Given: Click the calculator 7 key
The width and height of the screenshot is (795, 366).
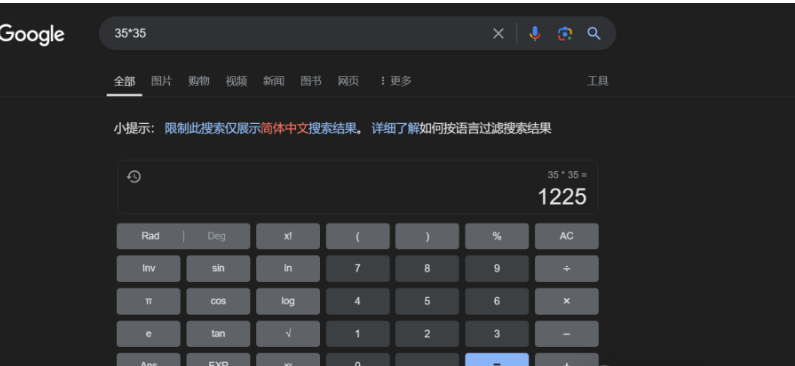Looking at the screenshot, I should tap(357, 268).
